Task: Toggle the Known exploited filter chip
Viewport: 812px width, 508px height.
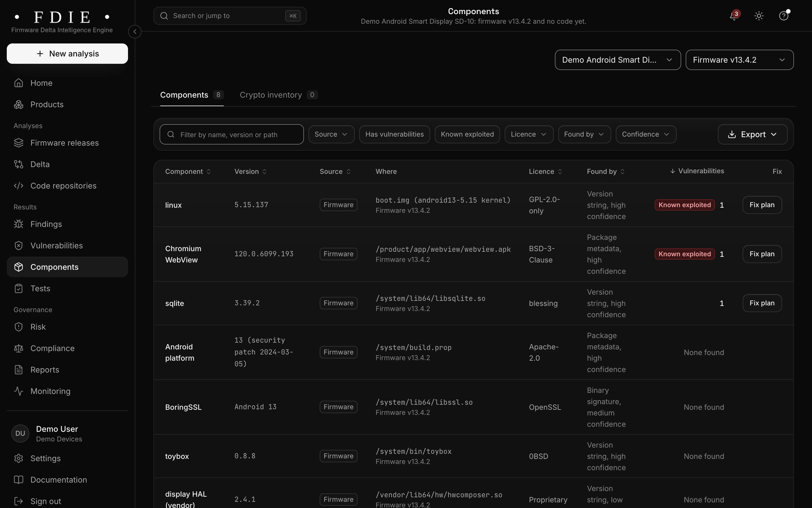Action: pos(467,134)
